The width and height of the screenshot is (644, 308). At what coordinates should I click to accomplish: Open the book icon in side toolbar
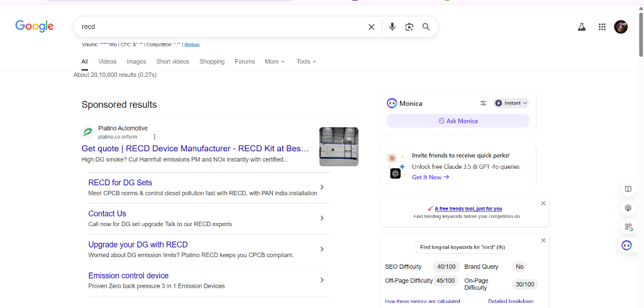[x=628, y=189]
